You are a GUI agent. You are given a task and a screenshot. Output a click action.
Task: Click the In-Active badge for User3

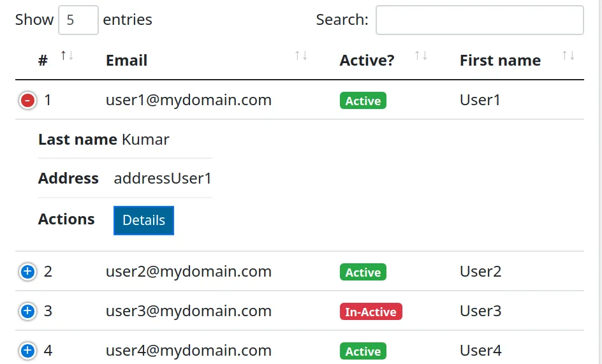[x=371, y=312]
